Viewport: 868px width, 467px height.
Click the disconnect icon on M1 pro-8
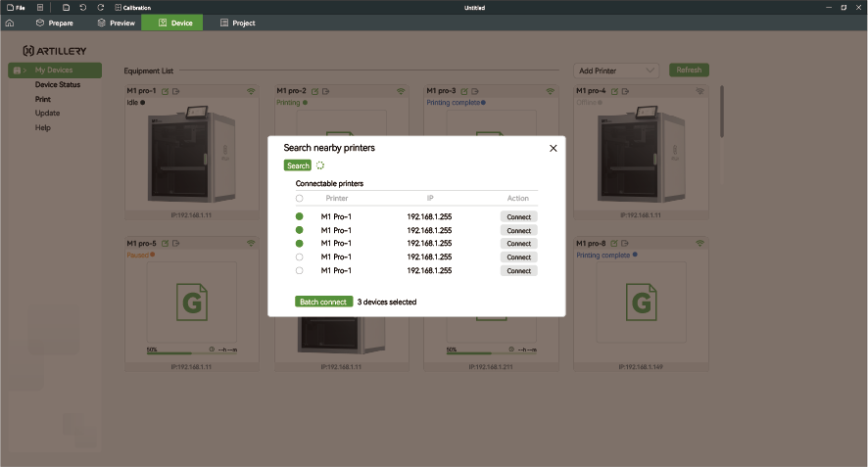pos(625,244)
